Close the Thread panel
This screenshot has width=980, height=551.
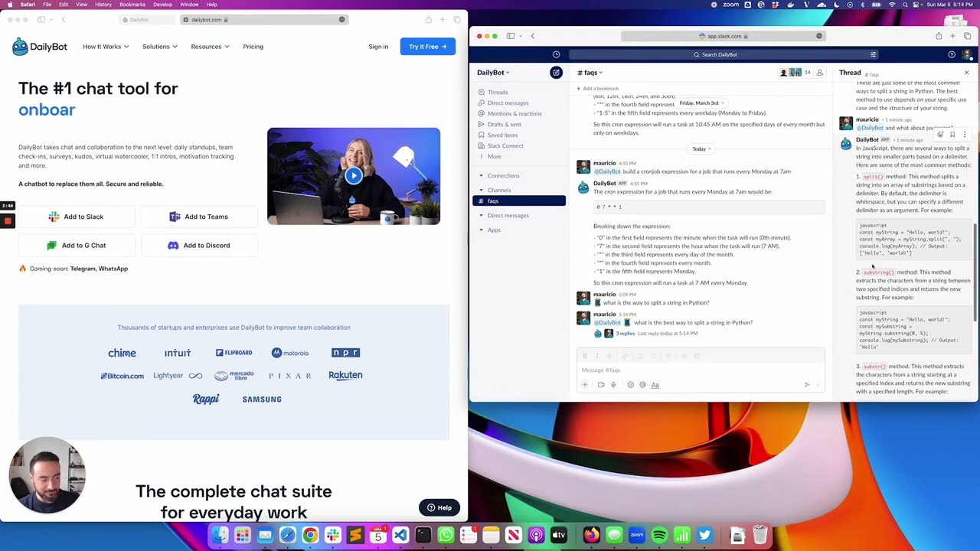point(966,73)
